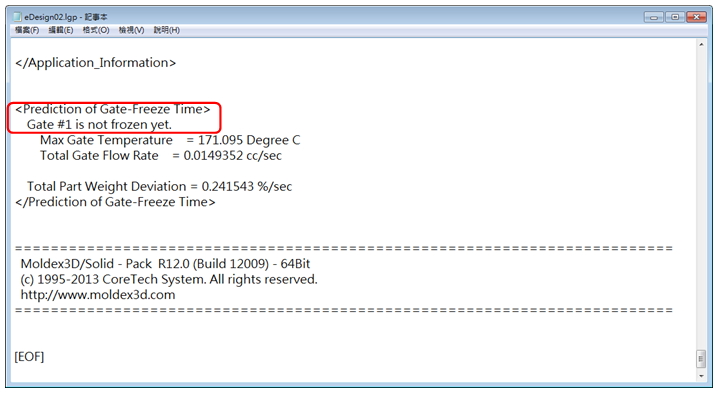Open the 檢視(V) View menu
Image resolution: width=719 pixels, height=395 pixels.
pos(131,30)
